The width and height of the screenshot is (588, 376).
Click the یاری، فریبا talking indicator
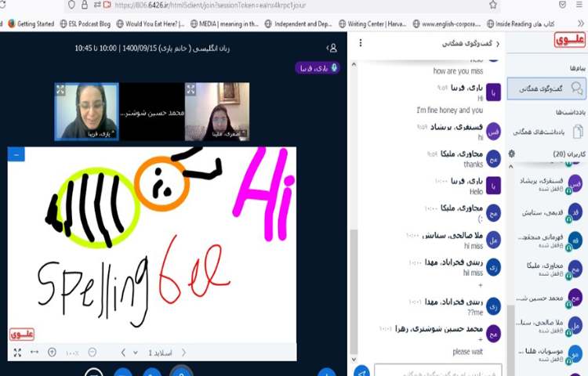click(318, 68)
